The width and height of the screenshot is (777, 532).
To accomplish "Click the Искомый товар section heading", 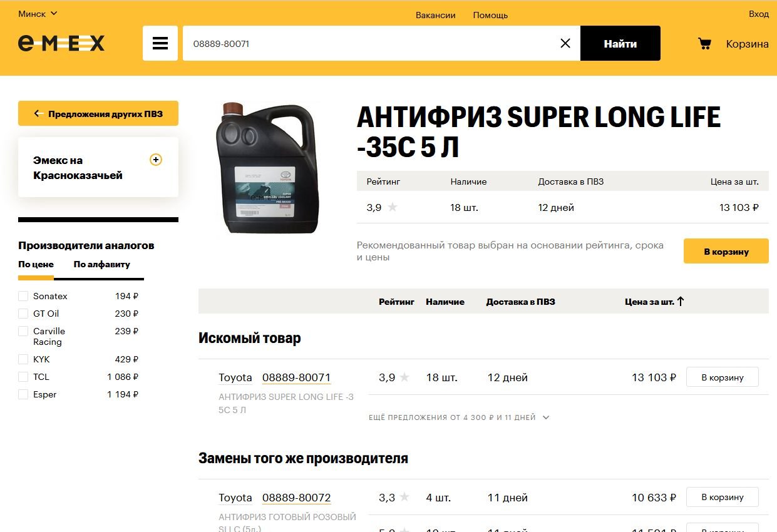I will coord(250,338).
